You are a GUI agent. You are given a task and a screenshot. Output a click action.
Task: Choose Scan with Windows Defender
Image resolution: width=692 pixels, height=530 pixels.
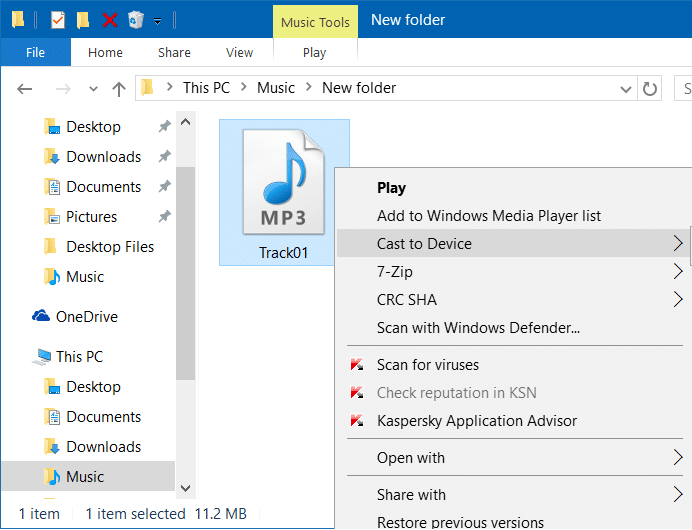tap(514, 327)
